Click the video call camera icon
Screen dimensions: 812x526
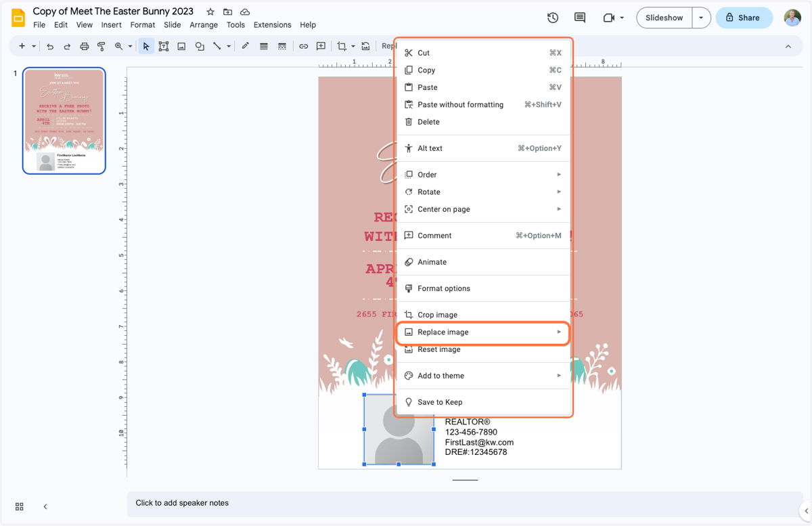[x=609, y=18]
